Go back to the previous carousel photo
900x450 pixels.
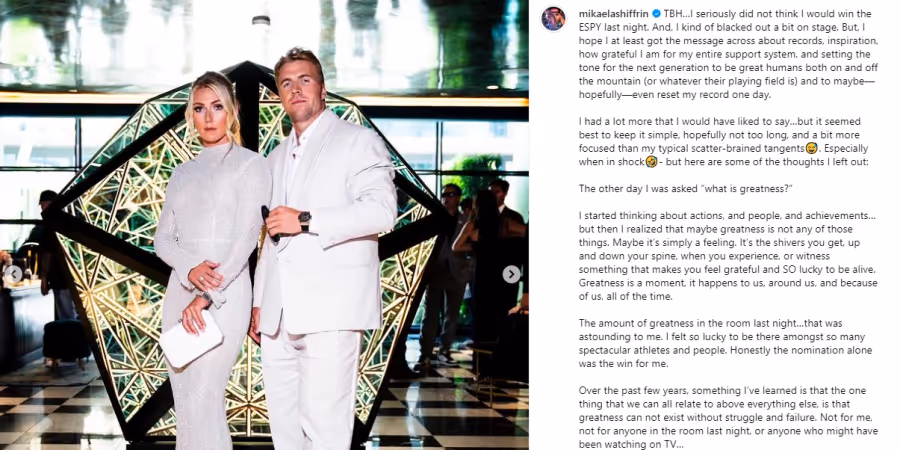(13, 274)
